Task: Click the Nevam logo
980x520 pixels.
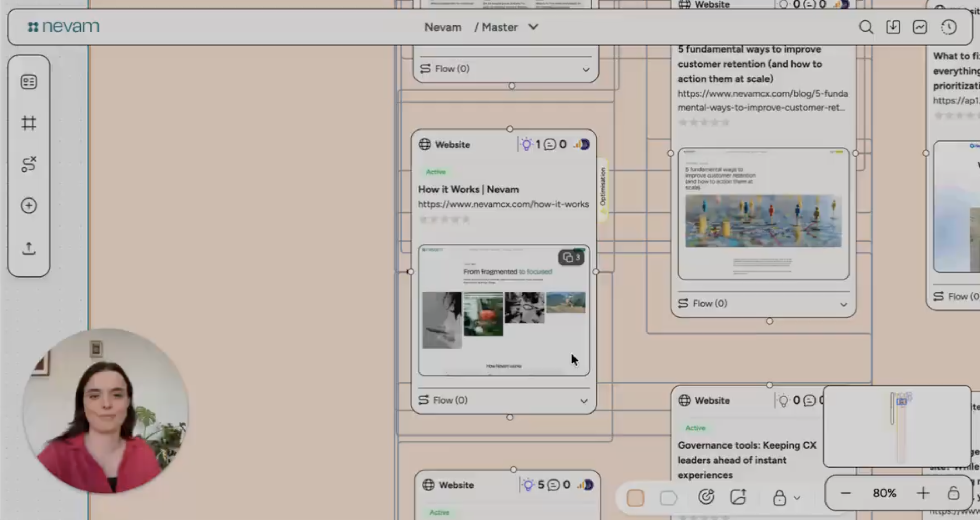Action: tap(64, 27)
